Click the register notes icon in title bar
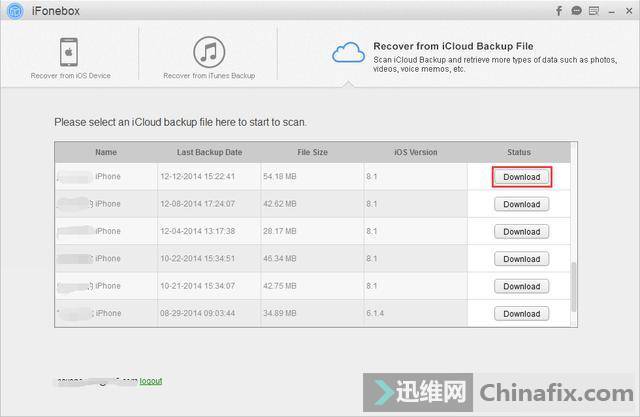 (594, 11)
